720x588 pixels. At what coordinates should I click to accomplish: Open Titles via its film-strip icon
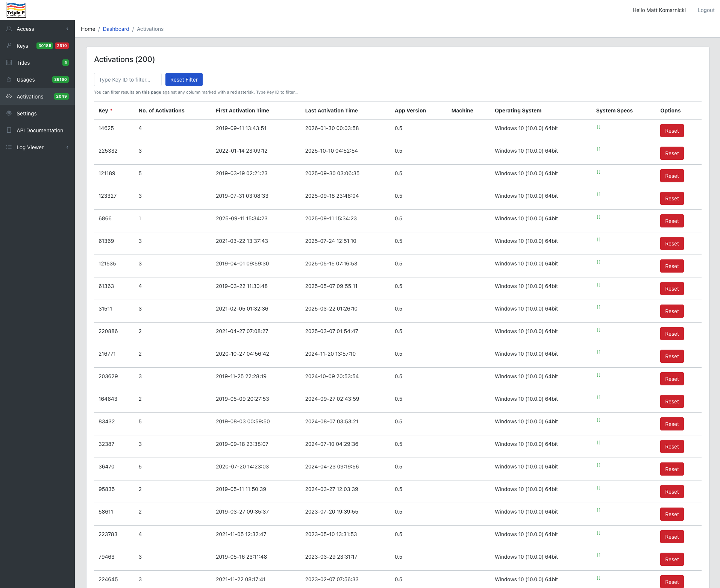[9, 62]
